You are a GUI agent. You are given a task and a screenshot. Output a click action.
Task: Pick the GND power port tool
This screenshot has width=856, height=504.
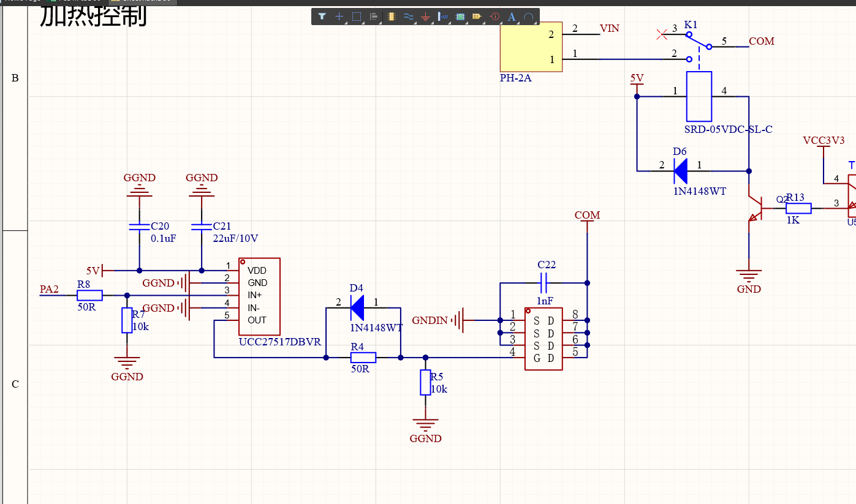(x=425, y=17)
